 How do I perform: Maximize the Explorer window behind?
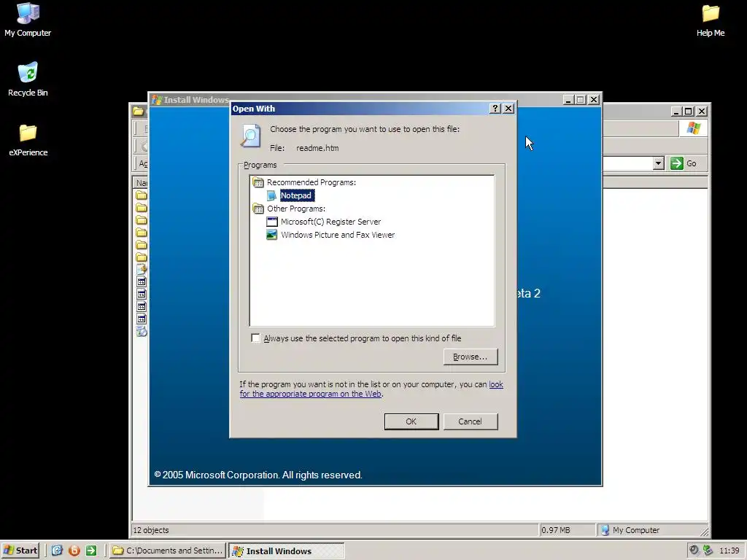689,112
